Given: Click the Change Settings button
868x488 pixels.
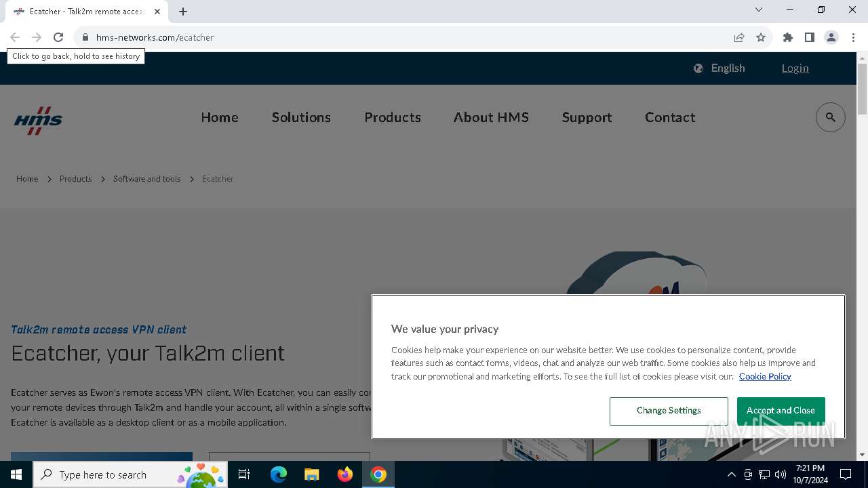Looking at the screenshot, I should 669,411.
